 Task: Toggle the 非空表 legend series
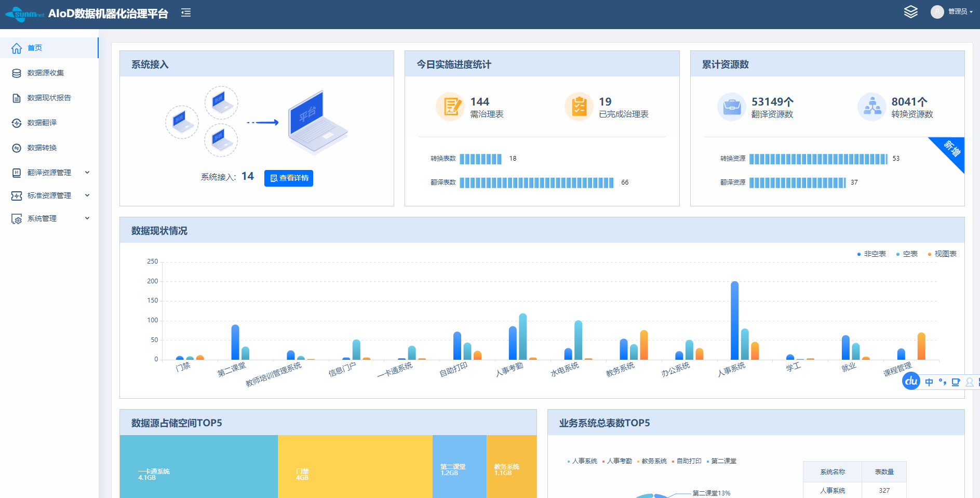[871, 254]
